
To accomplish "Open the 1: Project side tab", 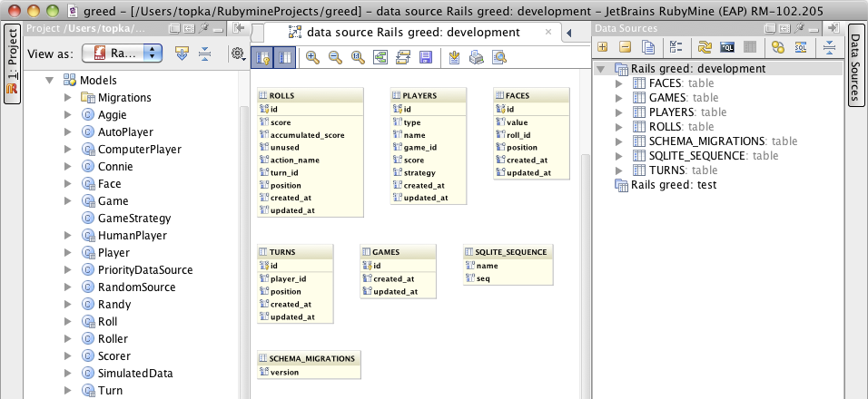I will coord(12,63).
